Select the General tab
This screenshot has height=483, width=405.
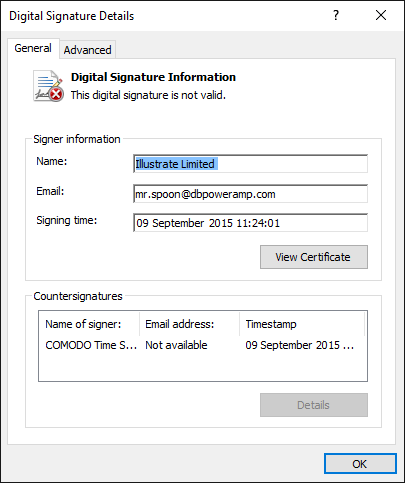pyautogui.click(x=33, y=48)
